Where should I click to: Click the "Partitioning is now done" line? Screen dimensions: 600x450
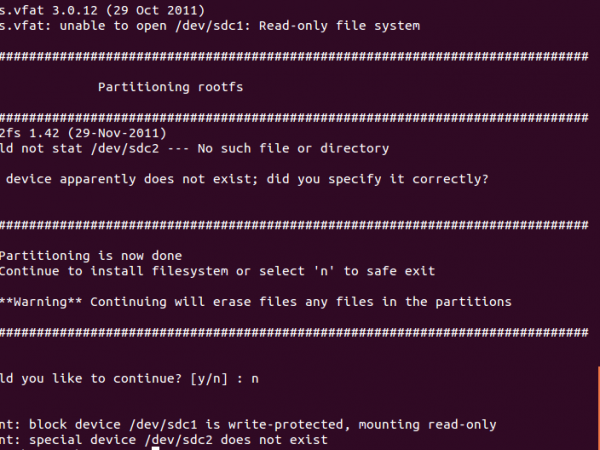coord(91,255)
